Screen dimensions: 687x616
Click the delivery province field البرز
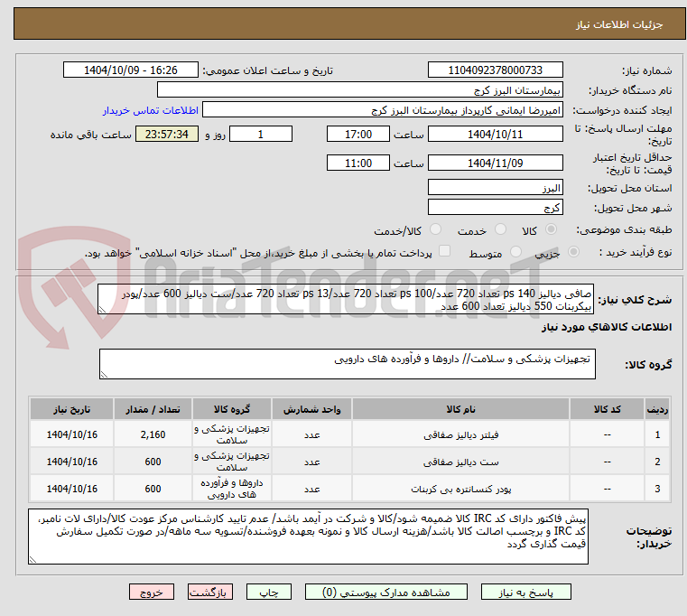coord(495,187)
